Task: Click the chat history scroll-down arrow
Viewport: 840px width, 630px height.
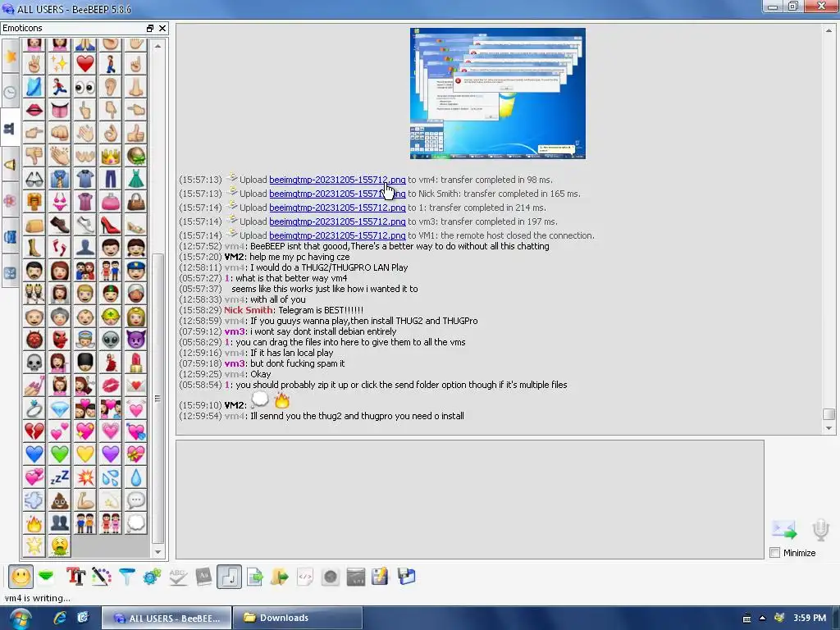Action: point(829,428)
